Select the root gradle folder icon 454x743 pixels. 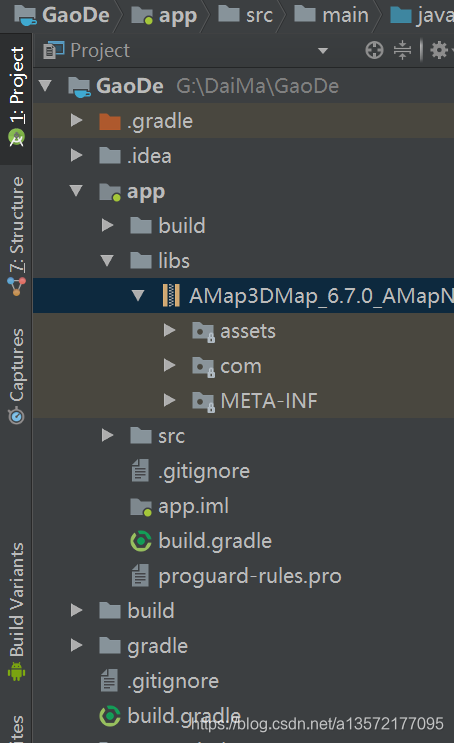click(110, 646)
